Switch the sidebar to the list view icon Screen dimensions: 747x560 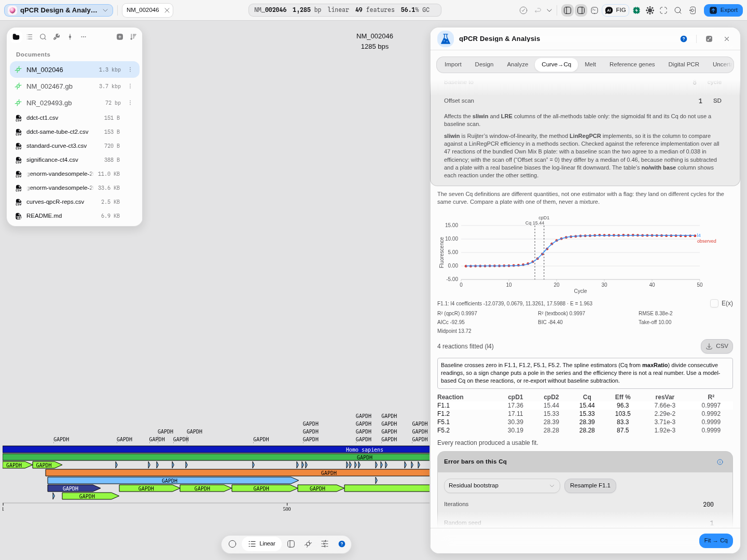[x=30, y=37]
